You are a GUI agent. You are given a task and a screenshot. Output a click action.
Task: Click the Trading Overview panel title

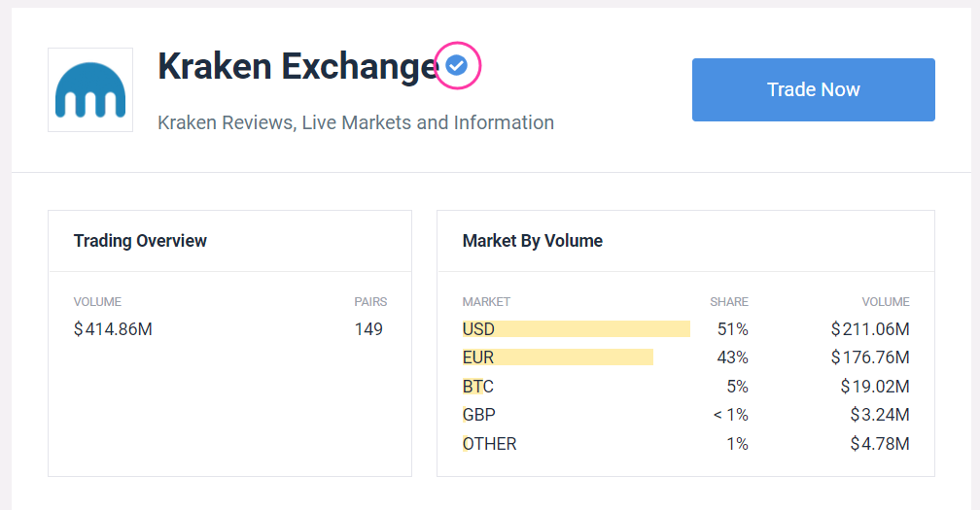click(140, 241)
